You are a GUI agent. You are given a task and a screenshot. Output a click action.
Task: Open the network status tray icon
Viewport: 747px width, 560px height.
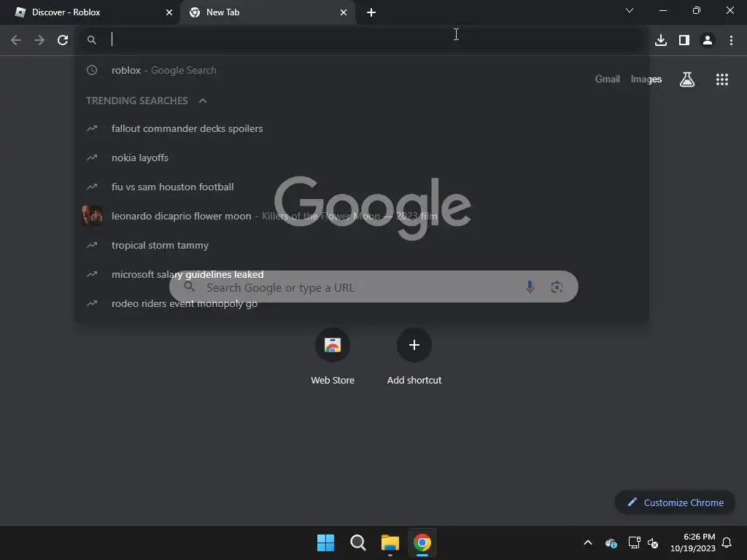[x=634, y=542]
